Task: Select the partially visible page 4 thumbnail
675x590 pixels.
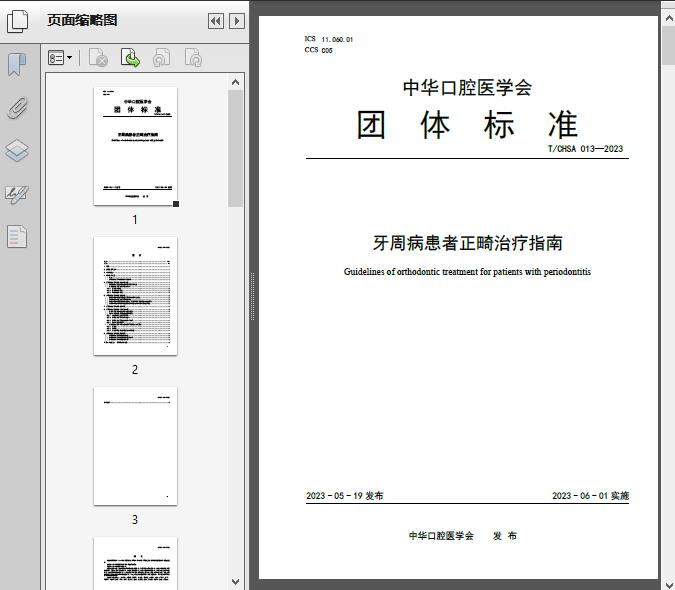Action: point(135,563)
